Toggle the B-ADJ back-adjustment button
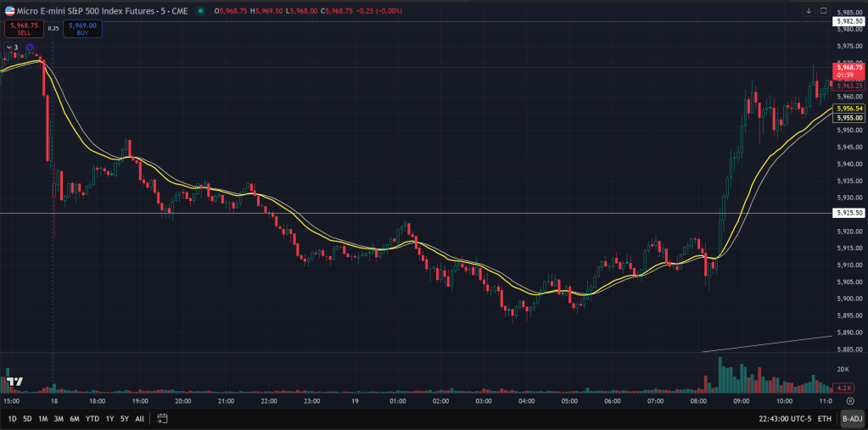This screenshot has height=430, width=868. click(x=852, y=418)
